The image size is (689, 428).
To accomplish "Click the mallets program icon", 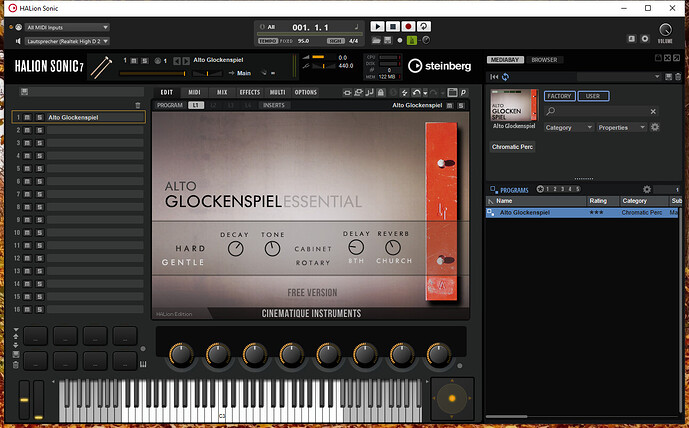I will pos(102,67).
